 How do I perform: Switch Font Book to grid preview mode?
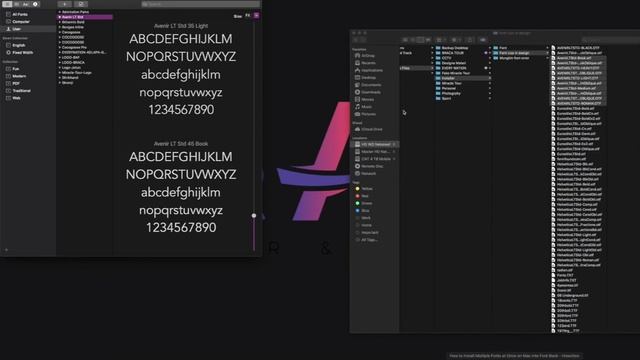(17, 4)
